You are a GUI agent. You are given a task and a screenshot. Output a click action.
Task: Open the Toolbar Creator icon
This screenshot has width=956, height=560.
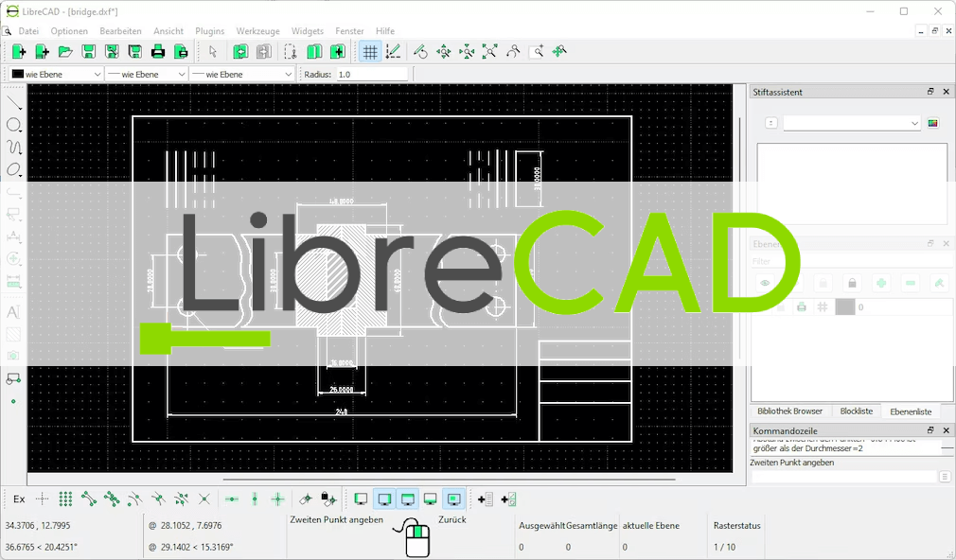coord(508,499)
